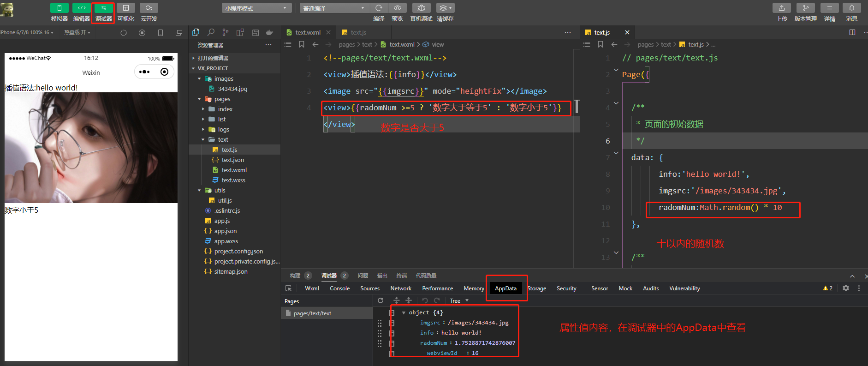Open real device debugging (真机调试)
Image resolution: width=868 pixels, height=366 pixels.
(x=421, y=8)
